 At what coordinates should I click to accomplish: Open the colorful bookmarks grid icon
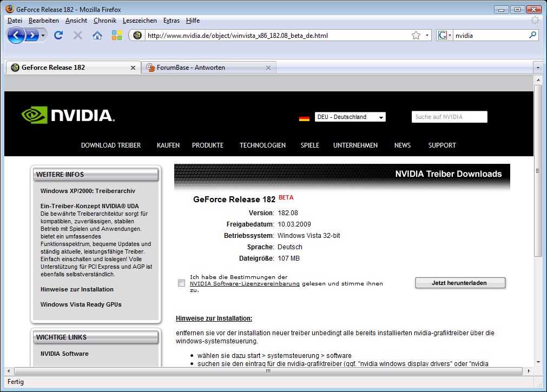[x=116, y=35]
